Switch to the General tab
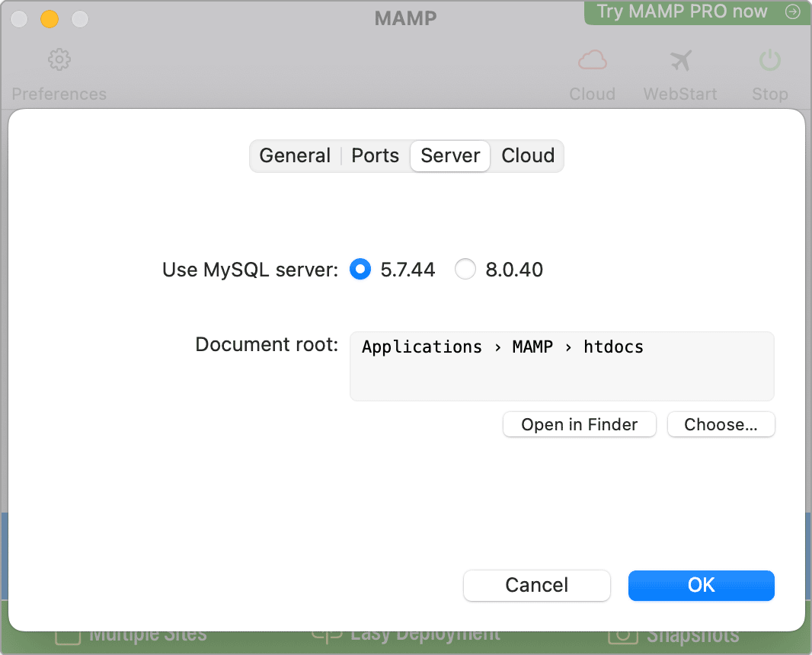812x655 pixels. point(295,156)
